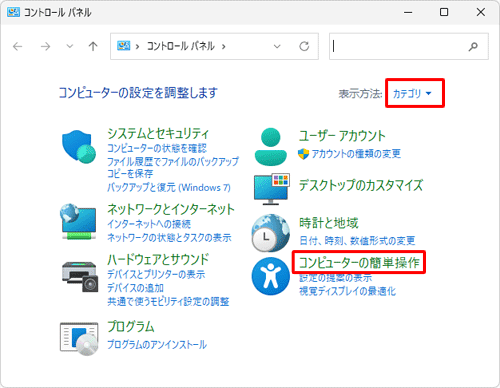Click デバイスの追加 link
This screenshot has height=388, width=500.
pos(135,288)
